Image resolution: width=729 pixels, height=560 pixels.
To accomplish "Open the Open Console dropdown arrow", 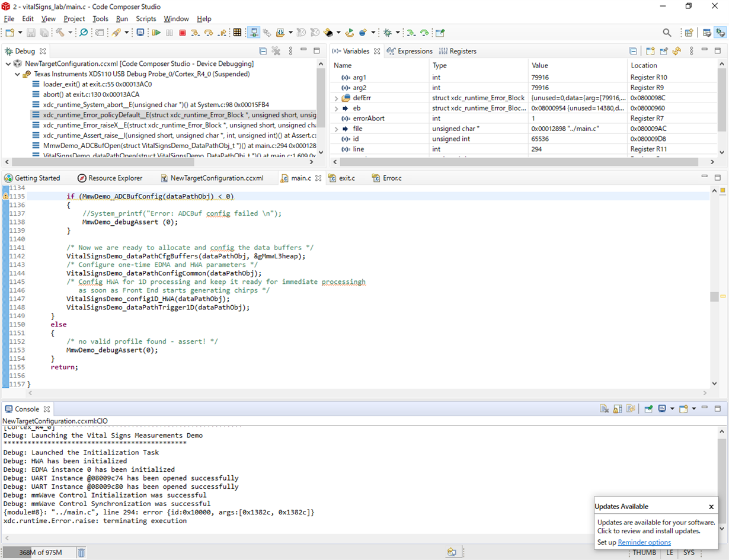I will (693, 409).
